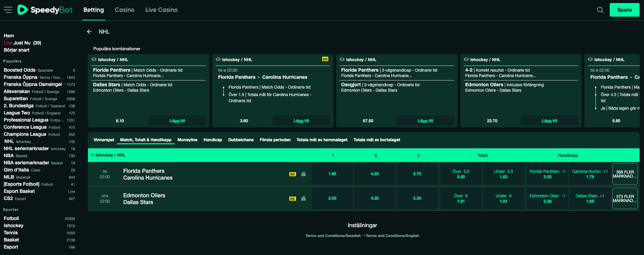
Task: Open Giro d'Italia Cykel
Action: tap(39, 170)
